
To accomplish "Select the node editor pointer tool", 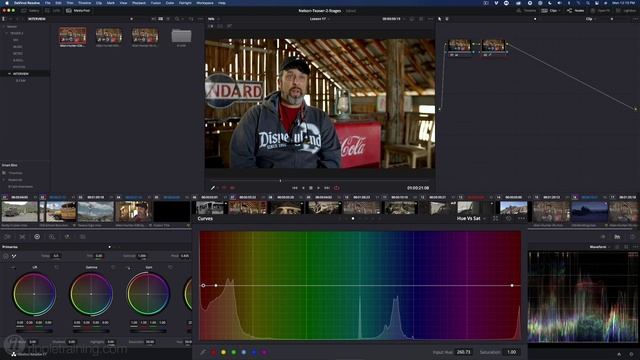I will (440, 19).
